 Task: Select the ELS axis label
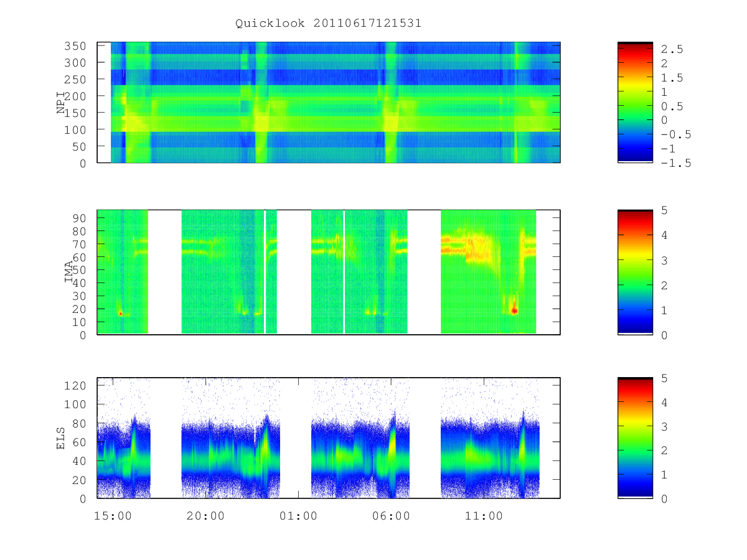tap(61, 438)
